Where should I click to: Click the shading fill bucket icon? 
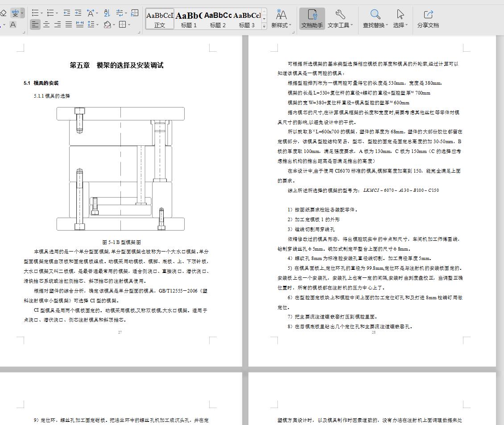click(x=107, y=25)
